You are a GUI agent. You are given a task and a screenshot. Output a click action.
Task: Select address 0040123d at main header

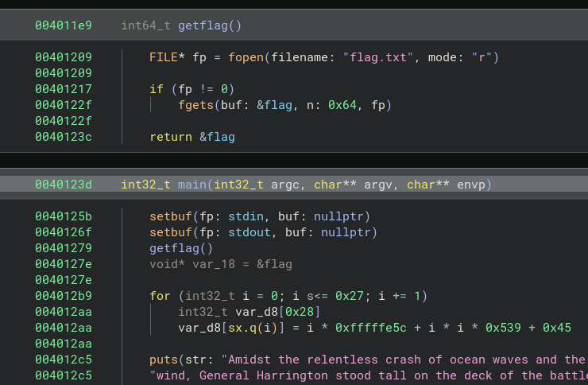coord(63,185)
